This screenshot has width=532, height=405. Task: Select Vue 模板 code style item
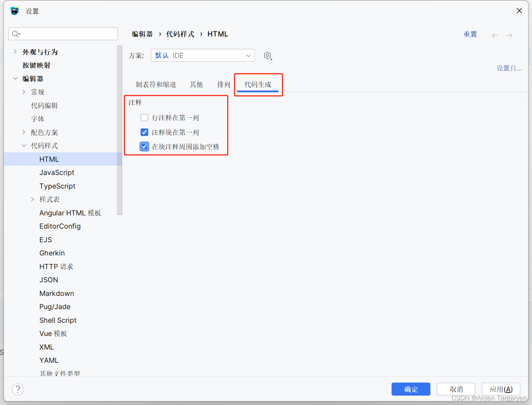click(53, 333)
